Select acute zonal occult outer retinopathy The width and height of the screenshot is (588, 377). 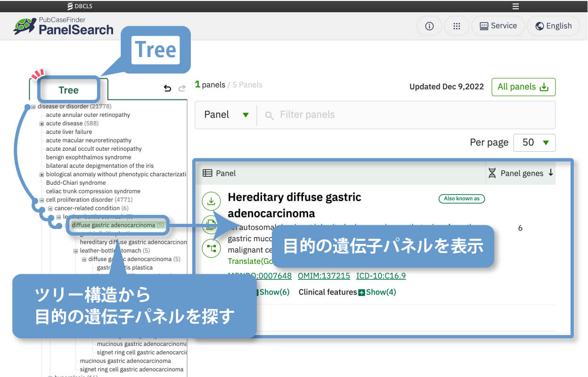click(x=94, y=149)
